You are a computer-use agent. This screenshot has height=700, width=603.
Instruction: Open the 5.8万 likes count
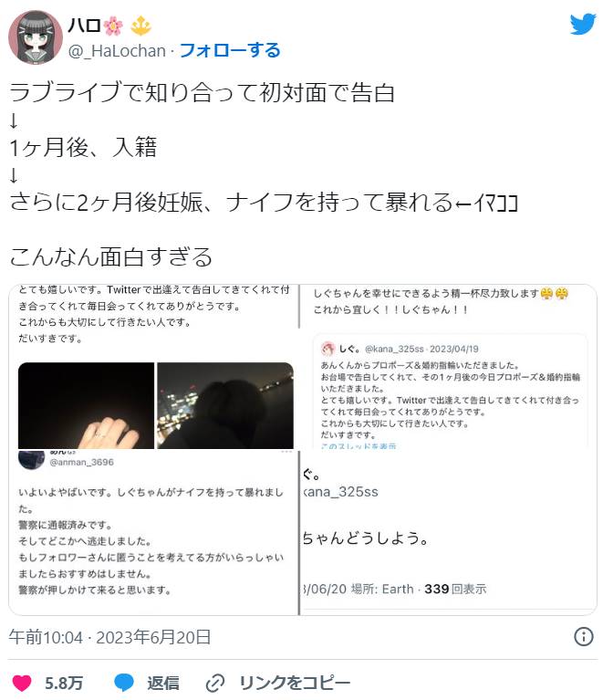64,683
